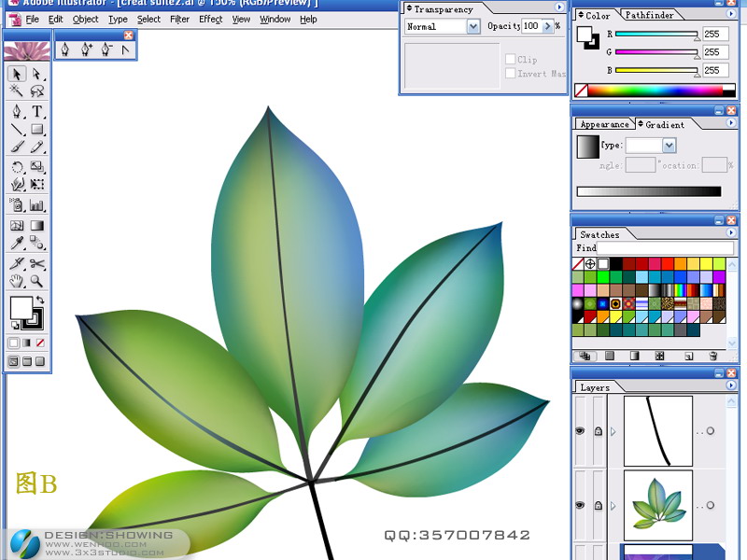Swap fill and stroke colors arrow
Viewport: 747px width, 560px height.
point(40,300)
